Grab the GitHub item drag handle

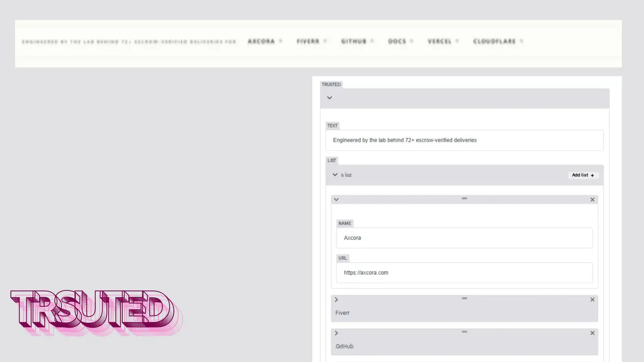pos(465,332)
